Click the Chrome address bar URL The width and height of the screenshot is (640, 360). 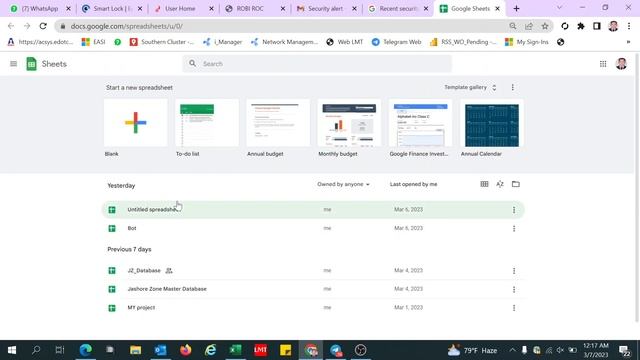tap(127, 26)
